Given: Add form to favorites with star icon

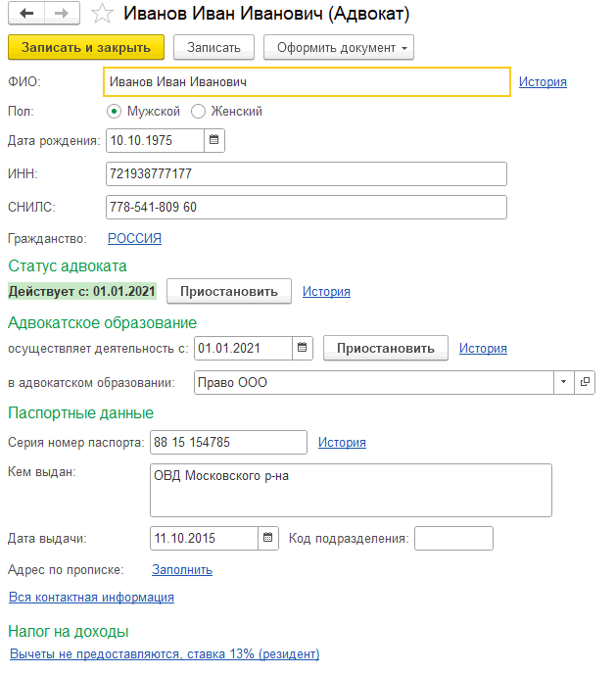Looking at the screenshot, I should click(100, 15).
